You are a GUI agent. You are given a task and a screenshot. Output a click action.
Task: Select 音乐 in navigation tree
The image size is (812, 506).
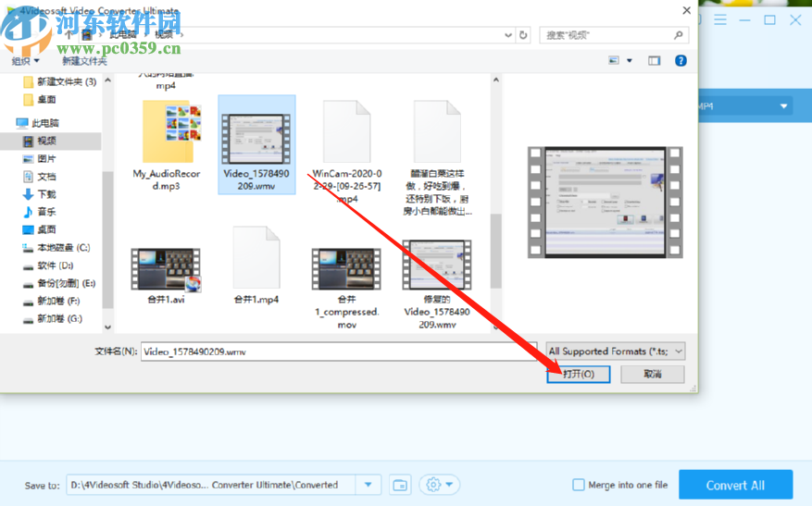41,212
